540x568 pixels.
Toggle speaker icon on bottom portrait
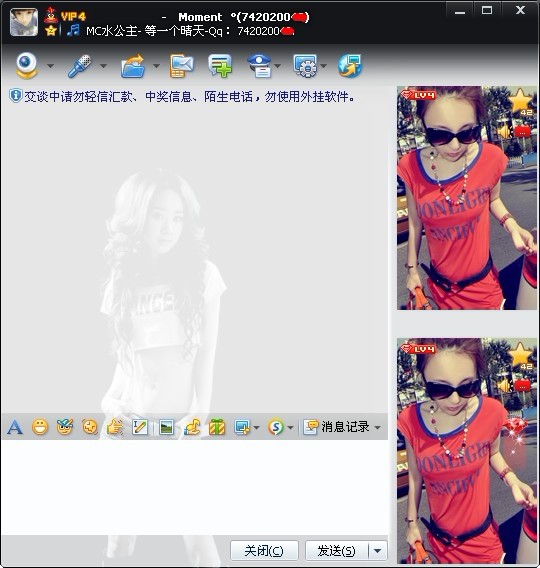point(505,385)
